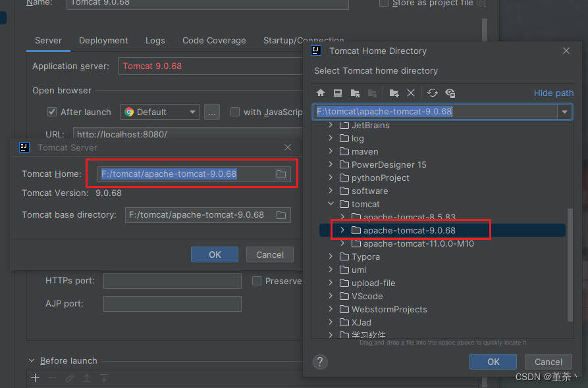Enable the with JavaScript debugger checkbox
The image size is (588, 388).
(x=235, y=112)
